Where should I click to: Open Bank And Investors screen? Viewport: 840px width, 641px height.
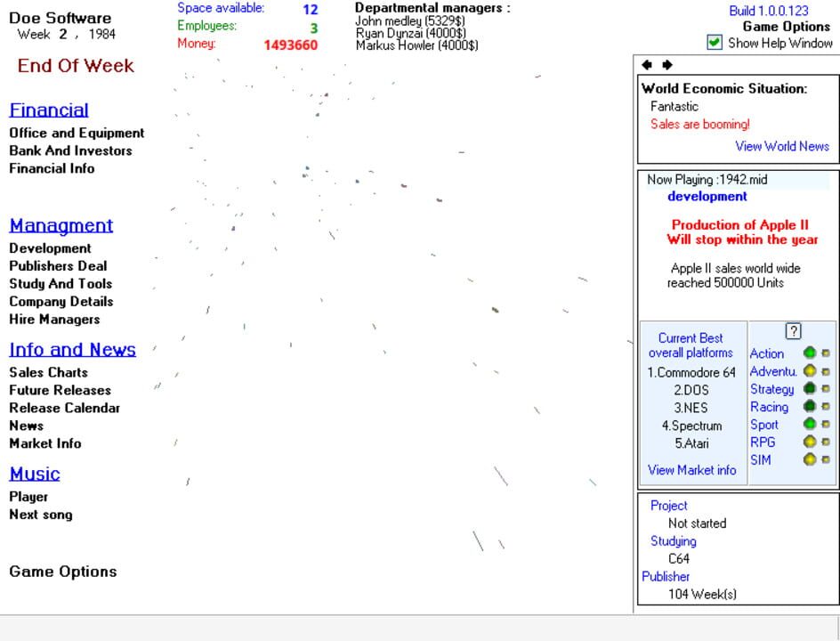click(70, 150)
